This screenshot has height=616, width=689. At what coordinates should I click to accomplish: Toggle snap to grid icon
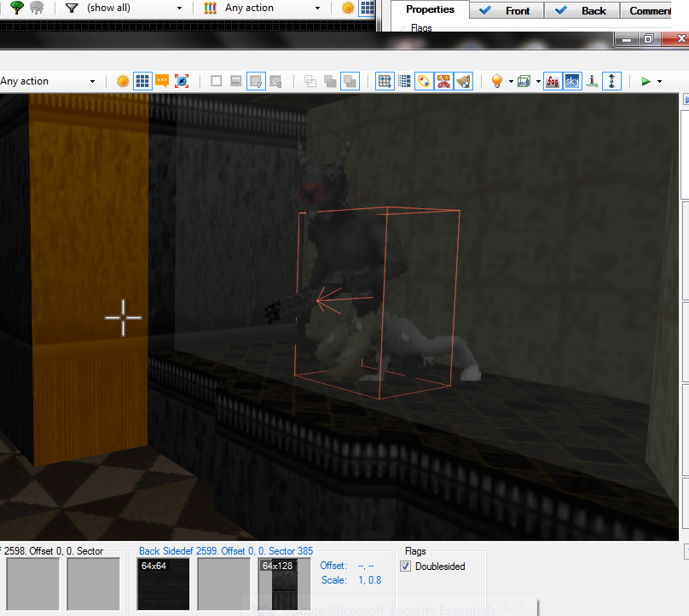click(x=385, y=81)
